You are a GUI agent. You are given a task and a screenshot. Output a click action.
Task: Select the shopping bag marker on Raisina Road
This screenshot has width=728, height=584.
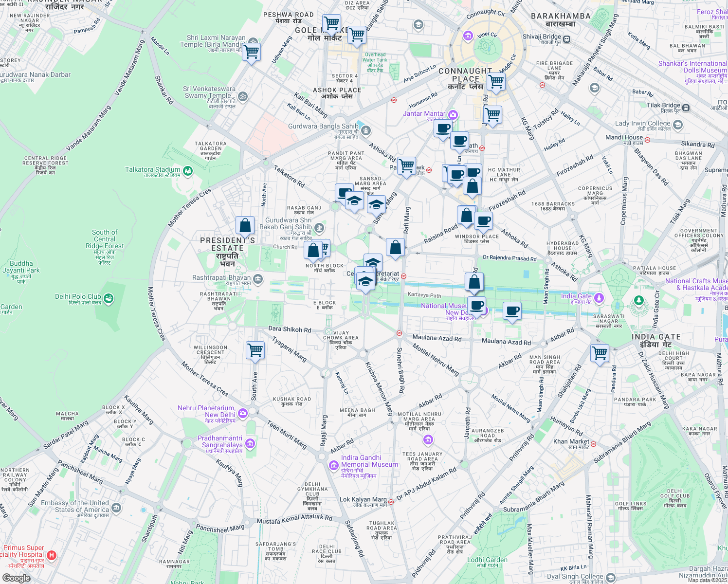pyautogui.click(x=466, y=215)
